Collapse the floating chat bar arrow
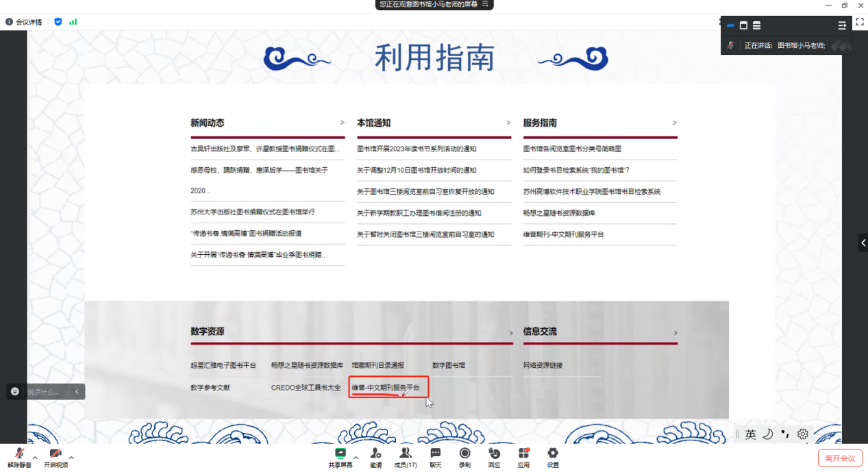 coord(77,392)
